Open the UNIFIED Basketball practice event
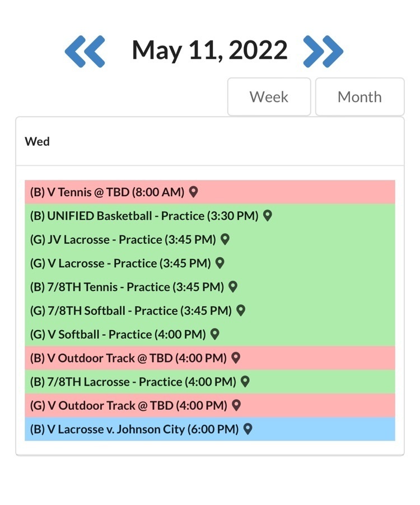Image resolution: width=420 pixels, height=505 pixels. [144, 216]
